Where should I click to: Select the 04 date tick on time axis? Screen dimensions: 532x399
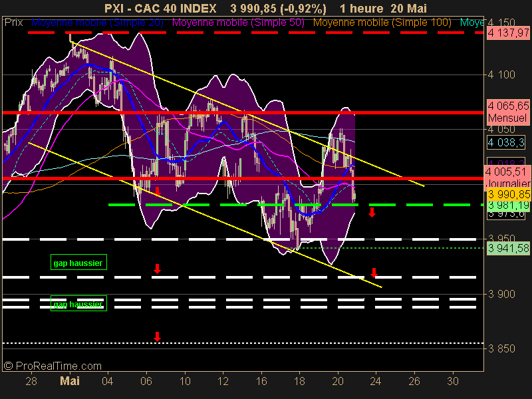(x=107, y=381)
